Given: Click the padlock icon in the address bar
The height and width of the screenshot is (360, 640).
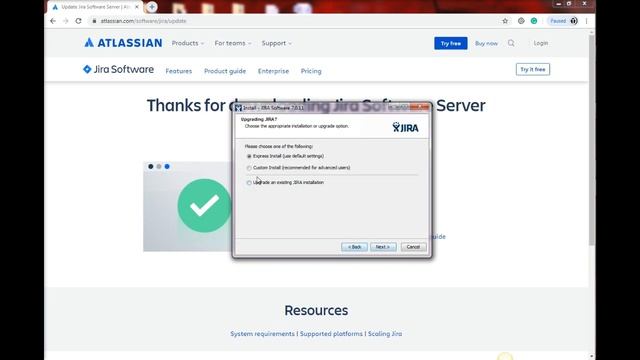Looking at the screenshot, I should click(94, 21).
